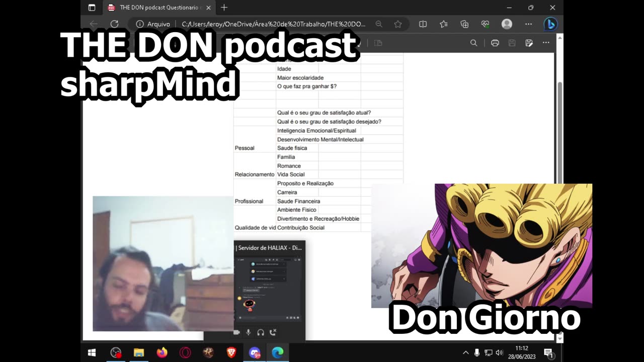
Task: Select 'Ambiente Fisico' cell
Action: coord(297,210)
